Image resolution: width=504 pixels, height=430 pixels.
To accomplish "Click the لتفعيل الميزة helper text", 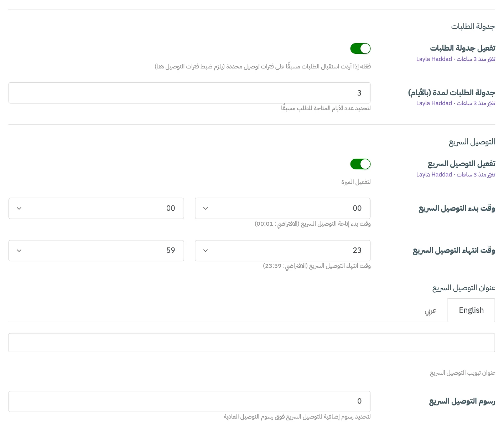I will tap(356, 182).
